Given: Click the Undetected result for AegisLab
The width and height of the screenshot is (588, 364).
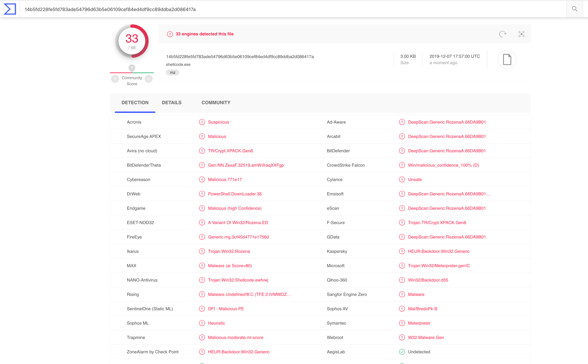Looking at the screenshot, I should point(419,352).
